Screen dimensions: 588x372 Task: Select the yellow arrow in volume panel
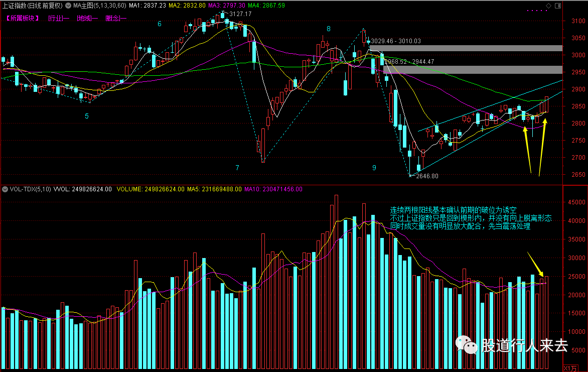point(535,264)
